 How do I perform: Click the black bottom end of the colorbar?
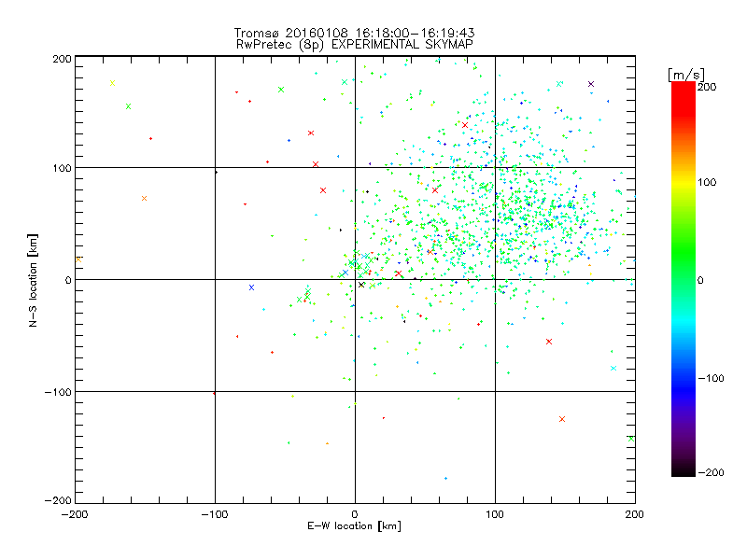click(x=684, y=469)
